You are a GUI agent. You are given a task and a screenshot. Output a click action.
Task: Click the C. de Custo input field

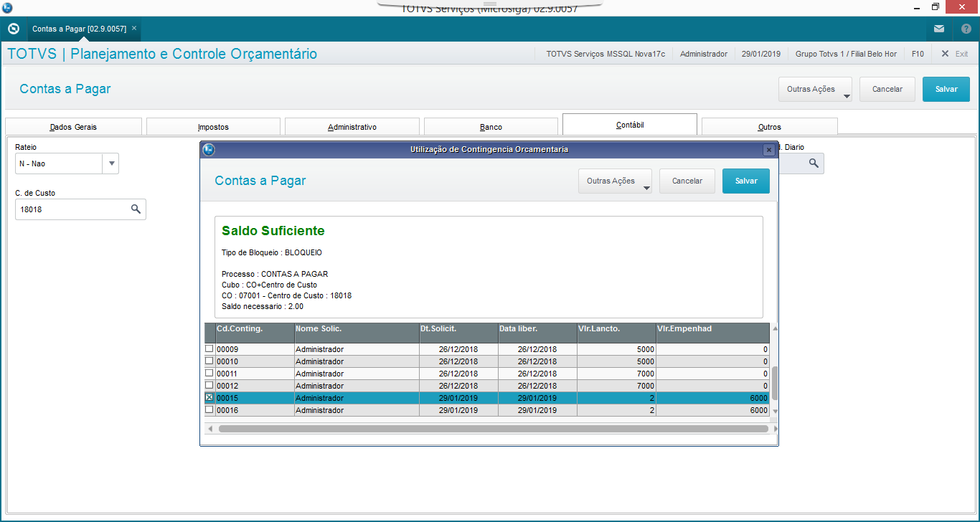pyautogui.click(x=80, y=209)
